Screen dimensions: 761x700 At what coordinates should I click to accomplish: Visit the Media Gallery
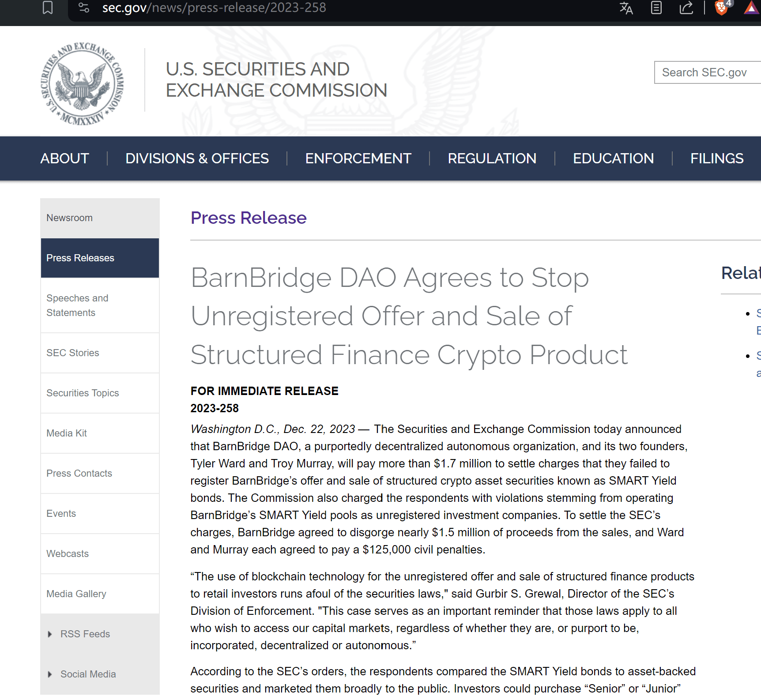[76, 594]
